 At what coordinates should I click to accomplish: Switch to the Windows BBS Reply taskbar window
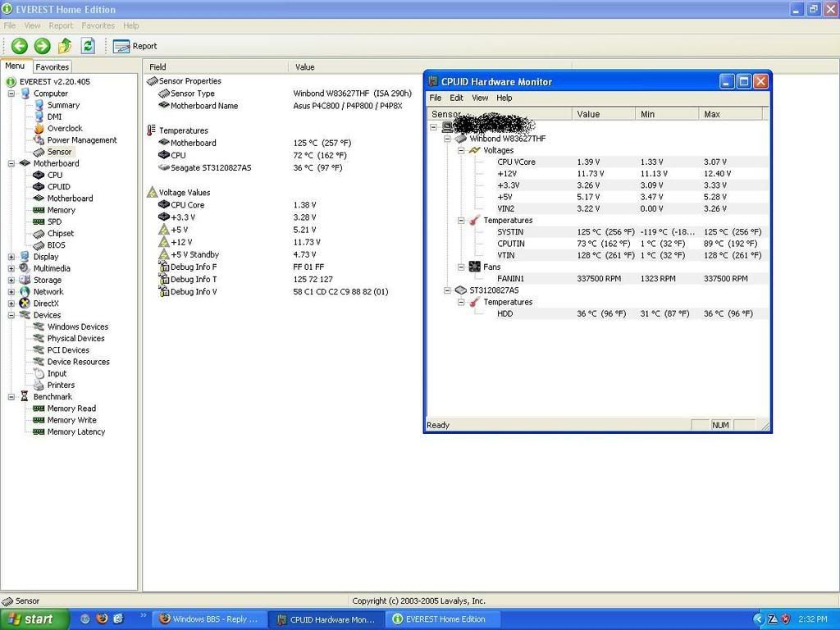click(x=209, y=619)
